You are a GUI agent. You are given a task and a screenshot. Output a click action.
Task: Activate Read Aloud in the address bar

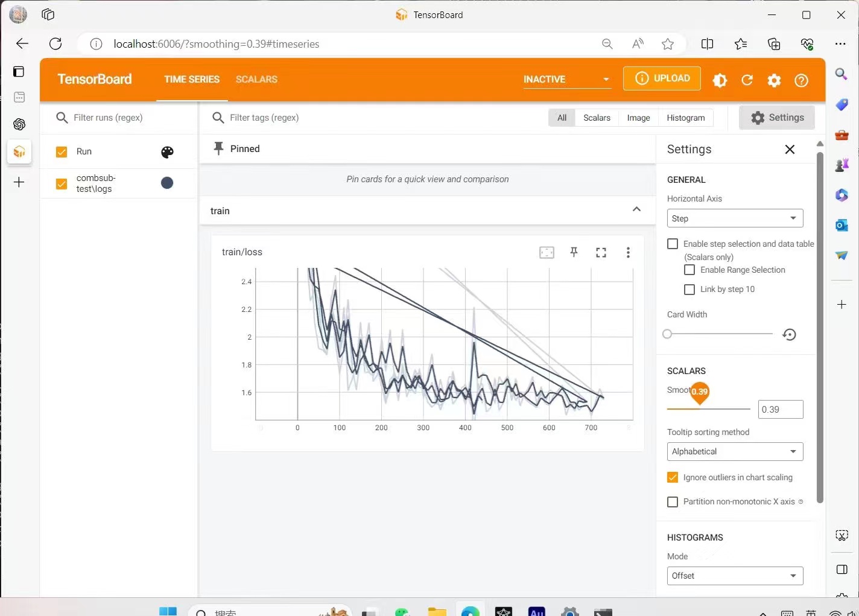pos(638,44)
